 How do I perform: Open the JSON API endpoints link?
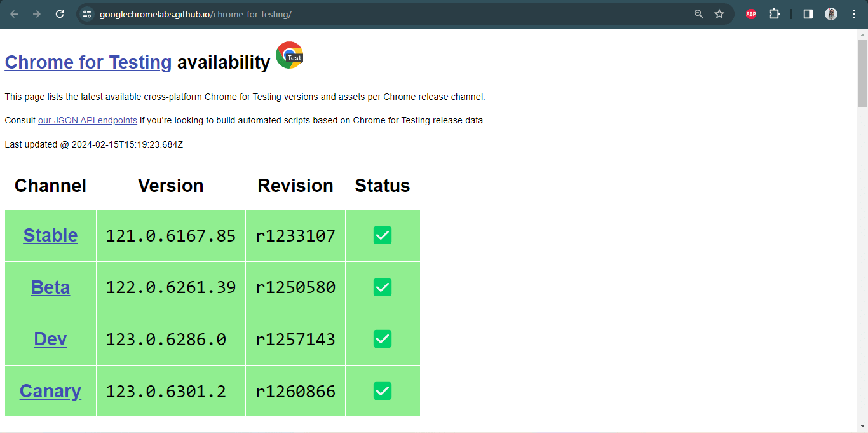[x=87, y=120]
